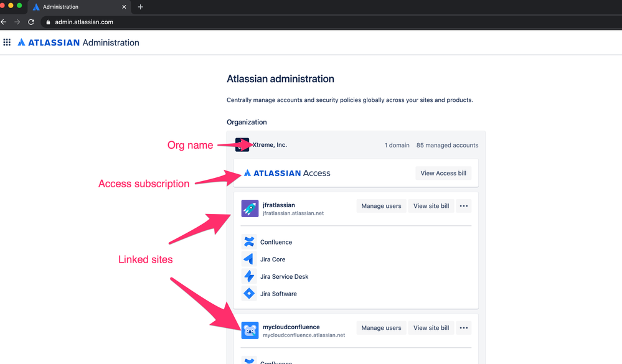This screenshot has height=364, width=622.
Task: Click the 1 domain link
Action: coord(397,145)
